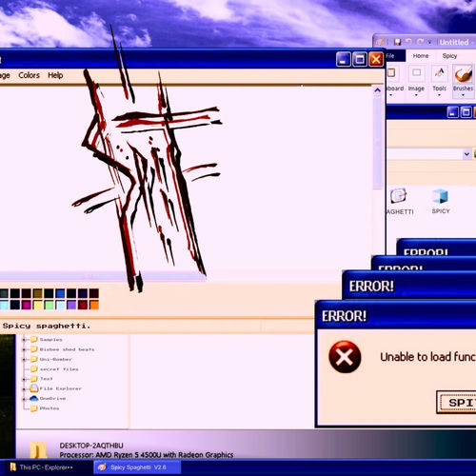The width and height of the screenshot is (476, 476).
Task: Expand the OneDrive tree node
Action: pyautogui.click(x=24, y=398)
